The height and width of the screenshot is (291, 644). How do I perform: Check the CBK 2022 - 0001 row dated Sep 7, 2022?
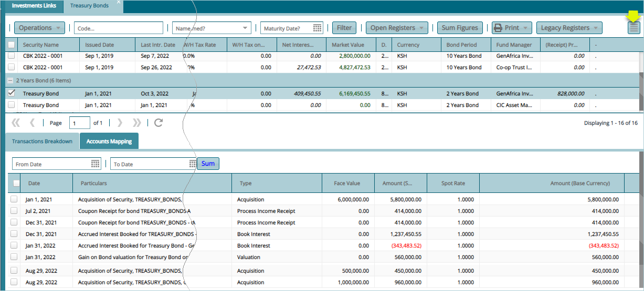click(11, 56)
